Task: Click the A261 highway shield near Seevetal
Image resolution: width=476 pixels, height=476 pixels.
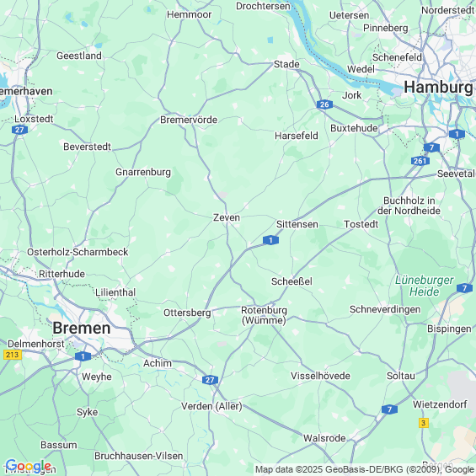Action: coord(420,161)
